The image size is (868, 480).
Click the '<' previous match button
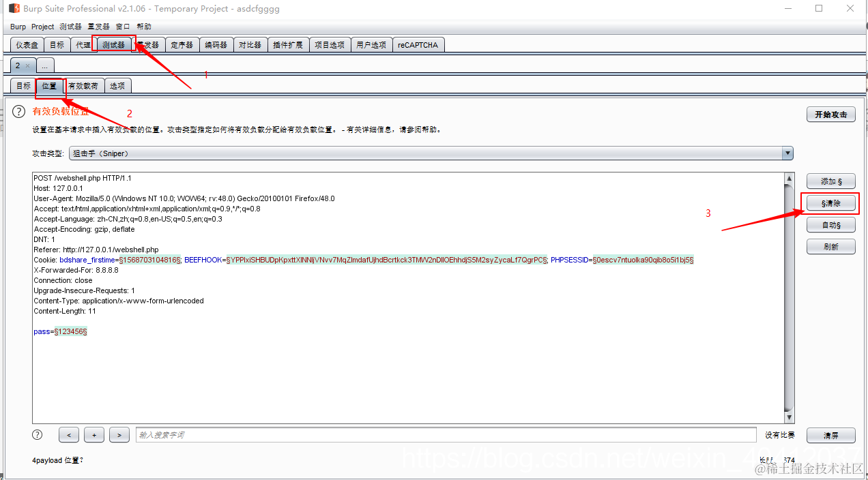click(69, 435)
